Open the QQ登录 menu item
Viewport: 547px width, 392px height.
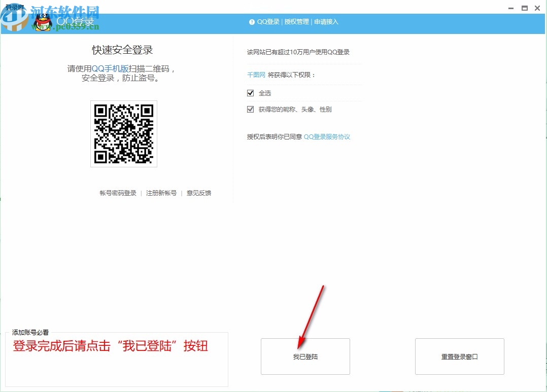(x=268, y=22)
